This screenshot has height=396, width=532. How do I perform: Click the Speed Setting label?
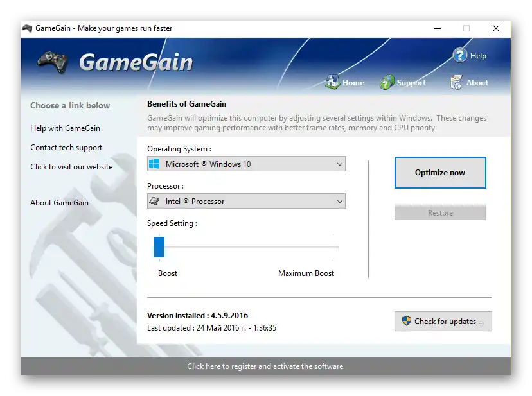[172, 223]
